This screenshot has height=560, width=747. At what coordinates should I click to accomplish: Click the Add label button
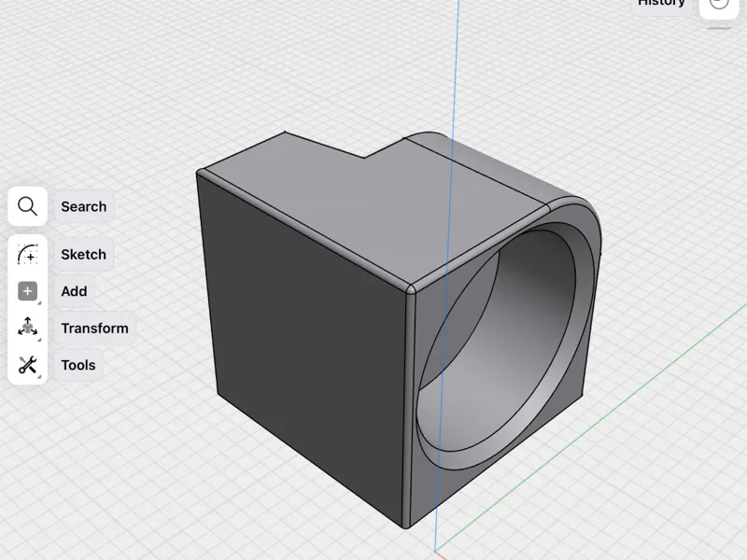74,291
